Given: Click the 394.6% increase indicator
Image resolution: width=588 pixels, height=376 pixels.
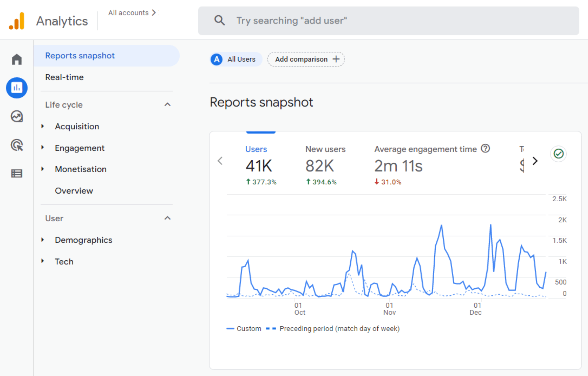Looking at the screenshot, I should click(x=321, y=182).
